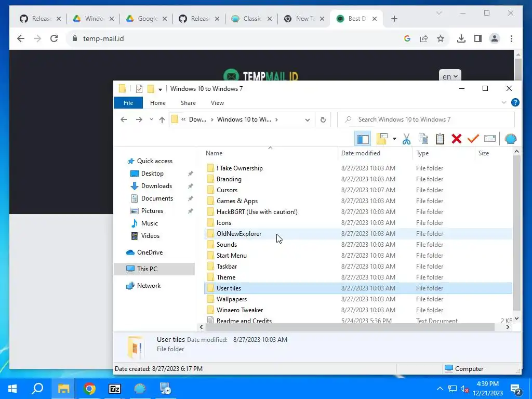
Task: Select OneDrive in navigation pane
Action: [150, 252]
